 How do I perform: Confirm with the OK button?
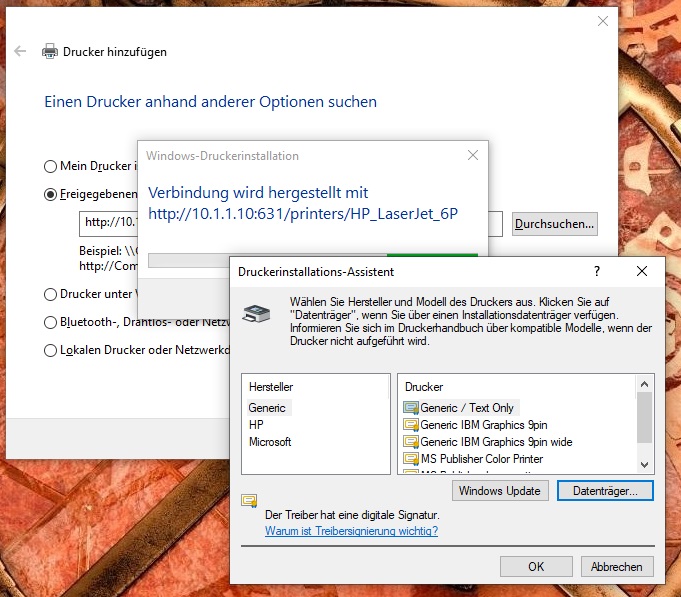point(536,567)
